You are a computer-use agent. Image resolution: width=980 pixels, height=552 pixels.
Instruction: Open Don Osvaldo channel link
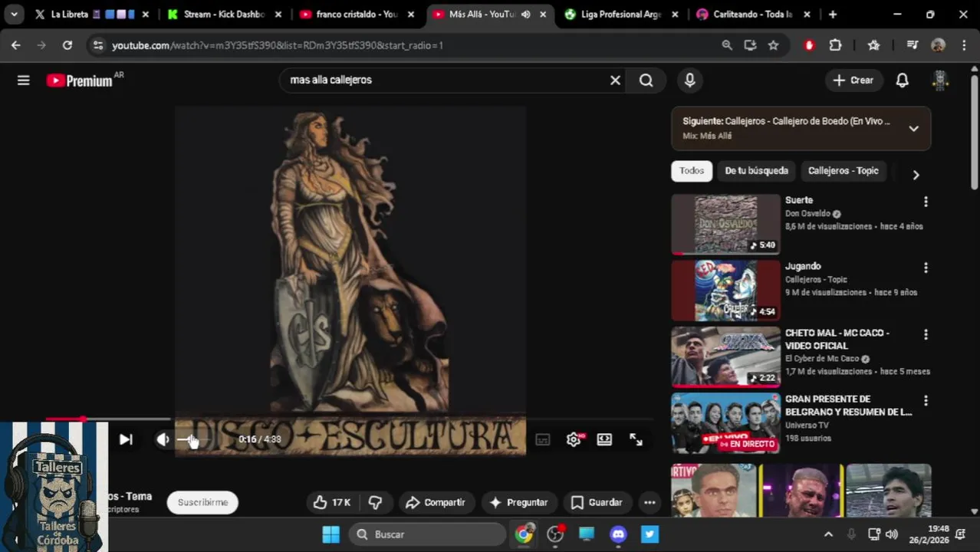point(807,214)
